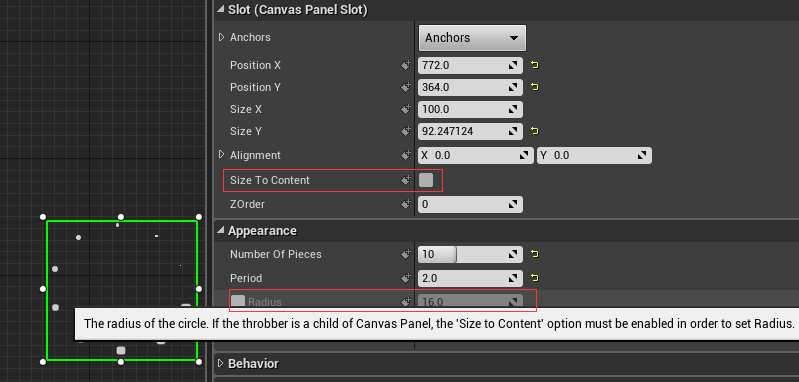Viewport: 799px width, 382px height.
Task: Open the Anchors dropdown
Action: [472, 38]
